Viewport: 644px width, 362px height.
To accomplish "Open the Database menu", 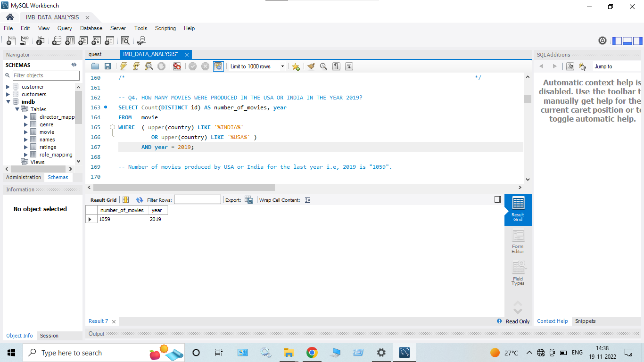I will [91, 28].
